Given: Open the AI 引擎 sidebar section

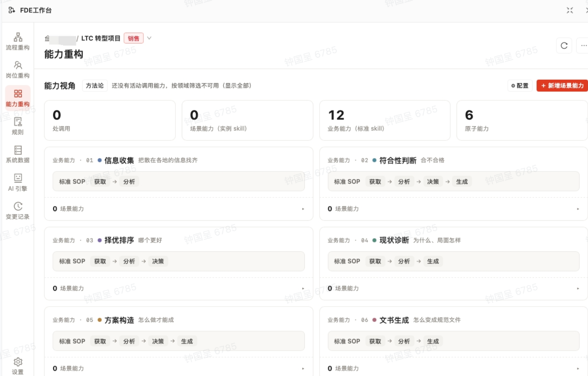Looking at the screenshot, I should click(x=18, y=183).
